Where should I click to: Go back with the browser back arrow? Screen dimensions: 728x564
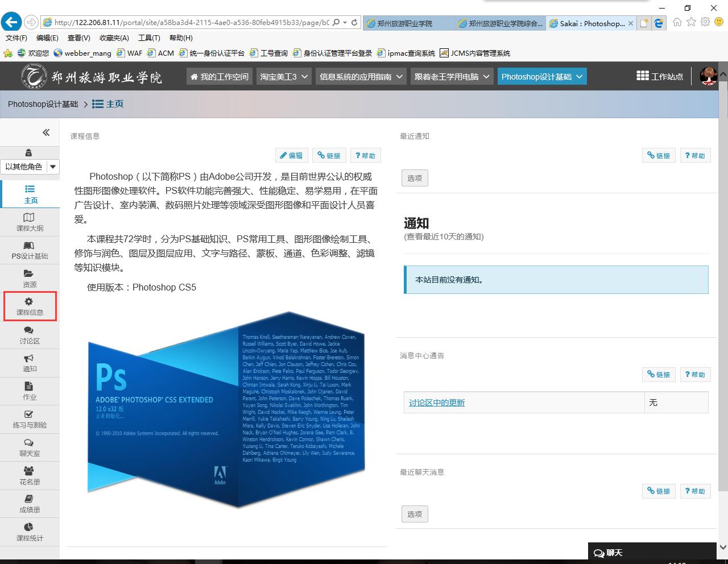(x=11, y=23)
